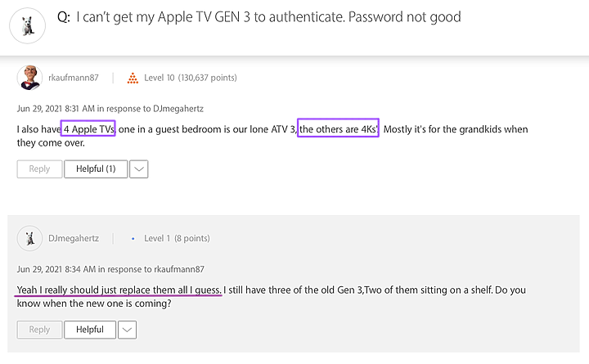Click the orange Level 10 badge icon
The width and height of the screenshot is (589, 364).
pos(133,78)
